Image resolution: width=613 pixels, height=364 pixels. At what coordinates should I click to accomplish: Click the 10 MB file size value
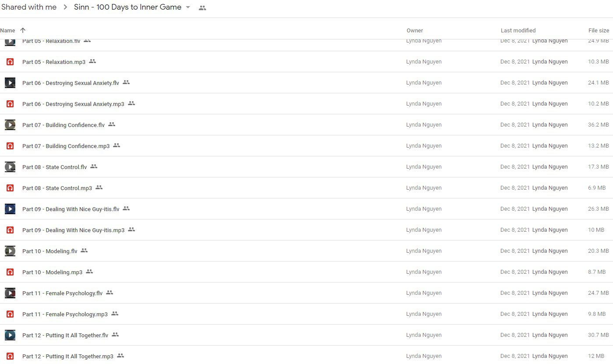pos(596,230)
